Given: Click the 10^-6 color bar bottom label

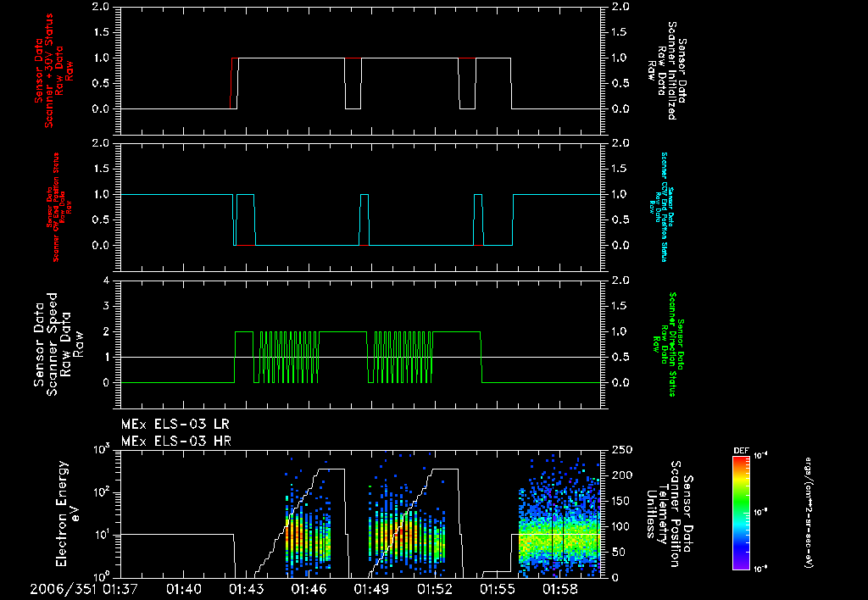Looking at the screenshot, I should (x=760, y=568).
